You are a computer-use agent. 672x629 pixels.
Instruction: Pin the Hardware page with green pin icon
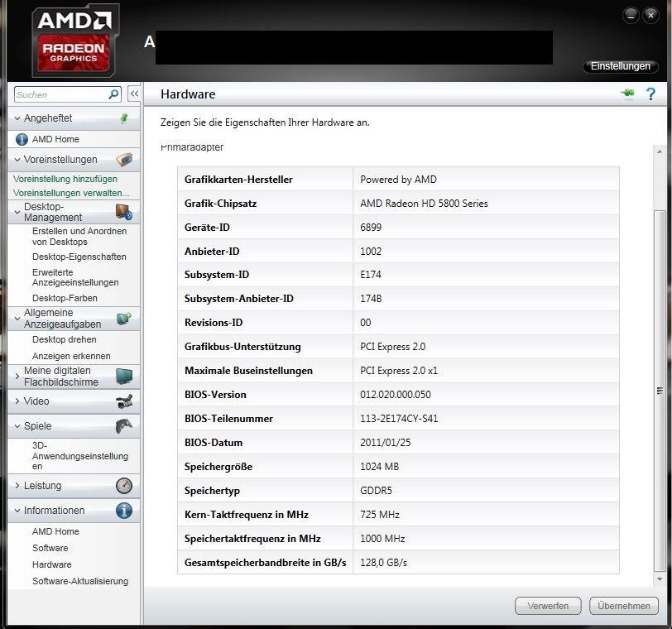(x=627, y=93)
